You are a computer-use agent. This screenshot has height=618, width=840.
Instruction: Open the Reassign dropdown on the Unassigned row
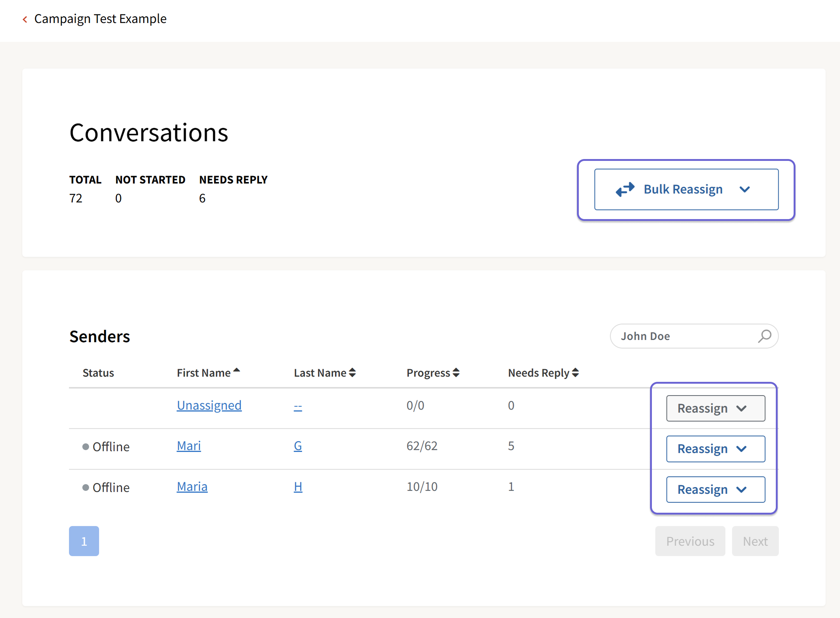715,408
